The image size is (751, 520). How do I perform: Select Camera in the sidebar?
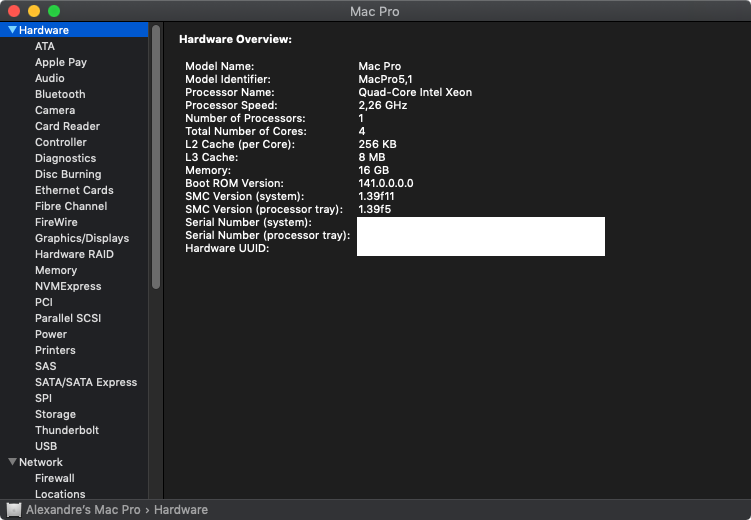55,110
